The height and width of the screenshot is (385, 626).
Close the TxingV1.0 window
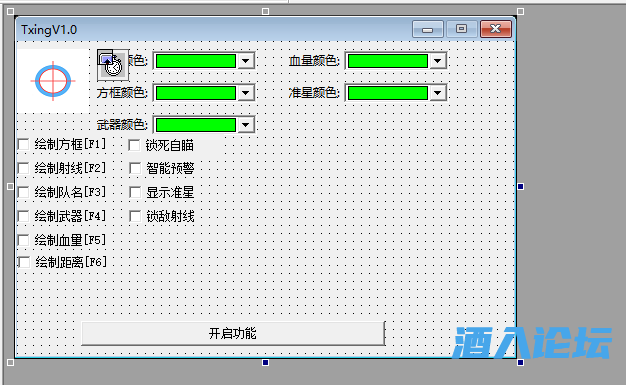pyautogui.click(x=495, y=29)
